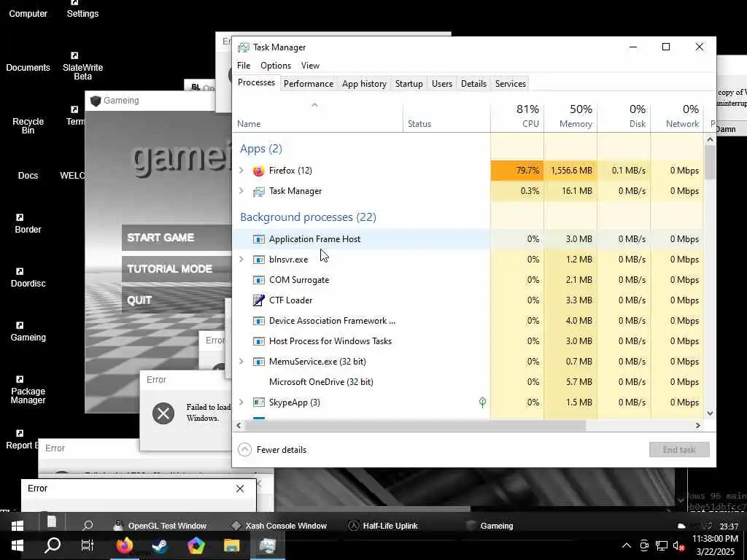Switch to the App history tab
This screenshot has height=560, width=747.
[364, 84]
